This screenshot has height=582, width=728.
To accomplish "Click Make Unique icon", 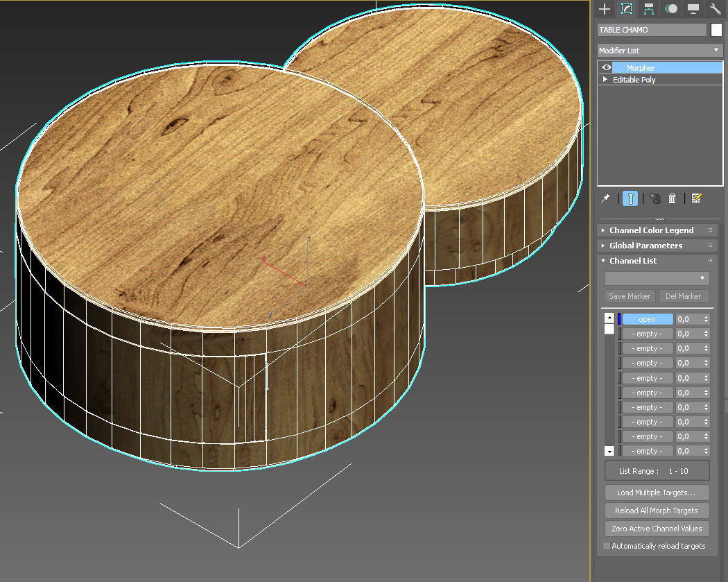I will 655,199.
